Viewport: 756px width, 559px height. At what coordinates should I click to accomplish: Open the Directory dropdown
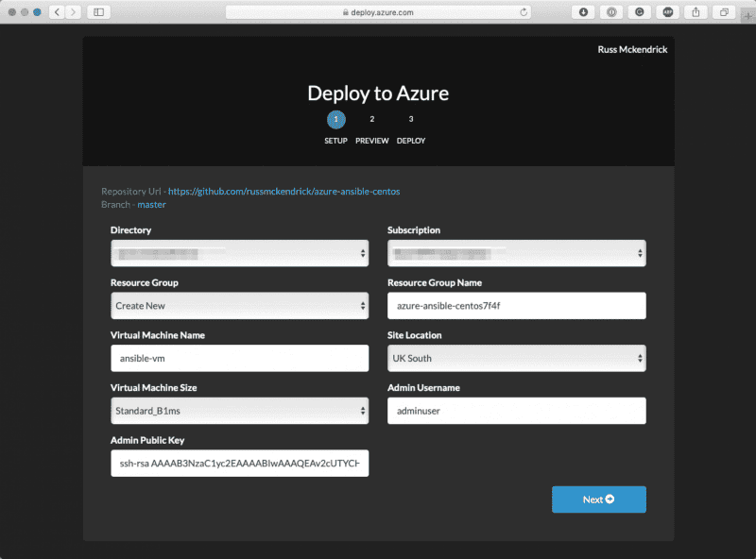[x=239, y=253]
